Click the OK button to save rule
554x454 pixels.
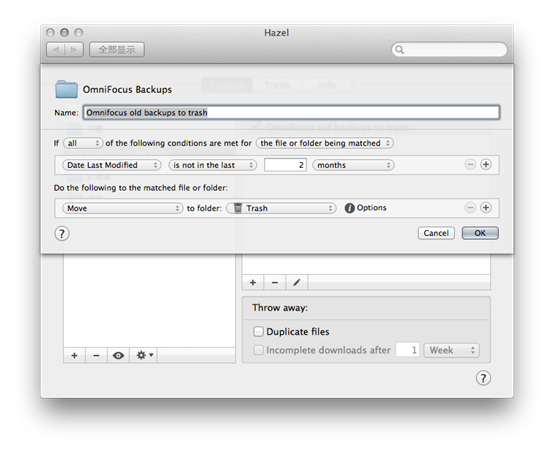coord(480,233)
